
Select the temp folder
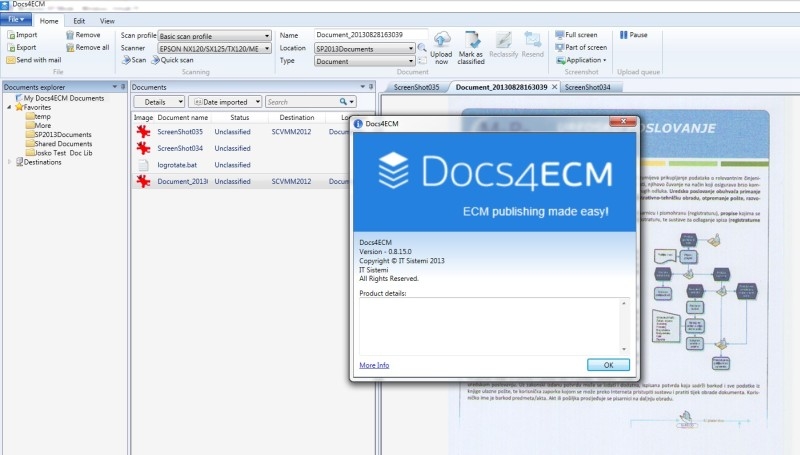tap(43, 116)
